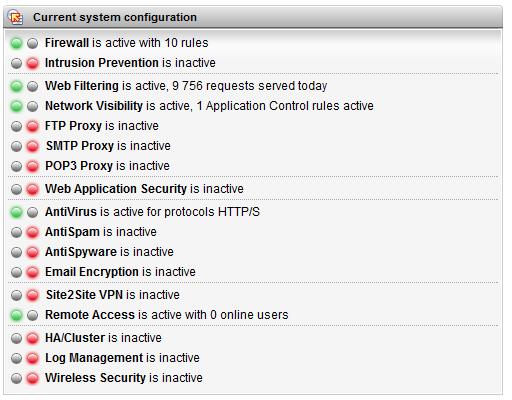Click the green indicator beside AntiVirus
512x400 pixels.
tap(16, 212)
